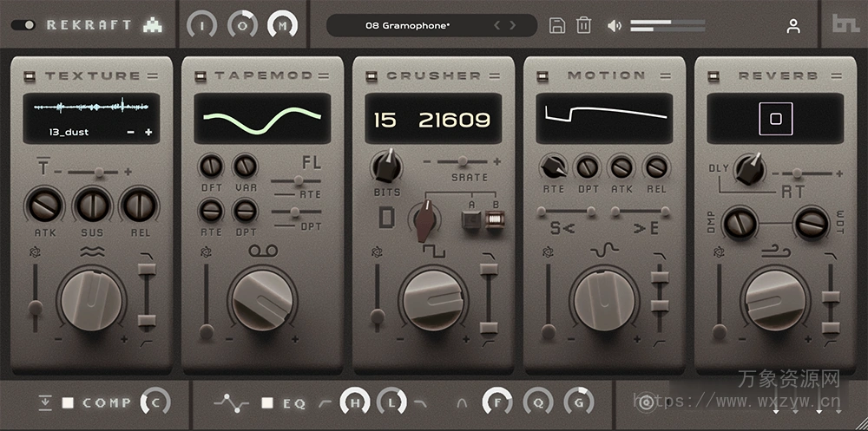Click the plus next to 13_dust sample

(x=148, y=133)
